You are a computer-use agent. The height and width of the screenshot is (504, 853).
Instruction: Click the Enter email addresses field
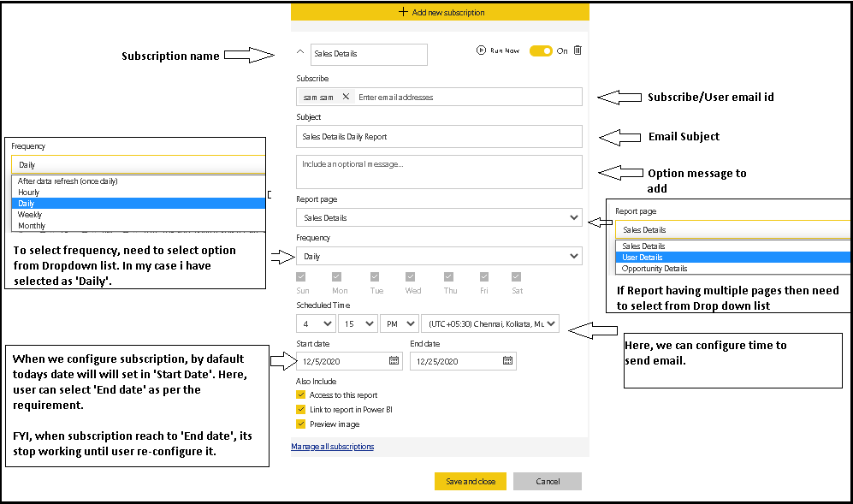click(x=468, y=97)
